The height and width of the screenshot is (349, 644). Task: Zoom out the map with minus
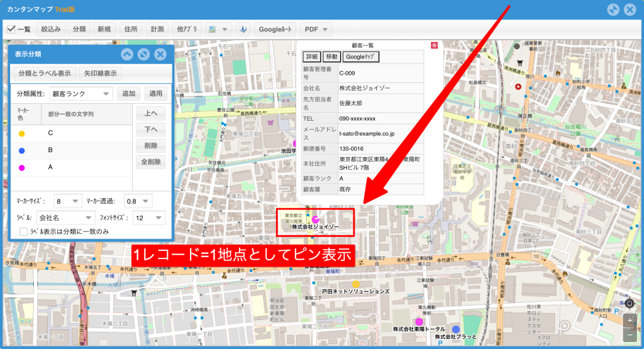630,335
